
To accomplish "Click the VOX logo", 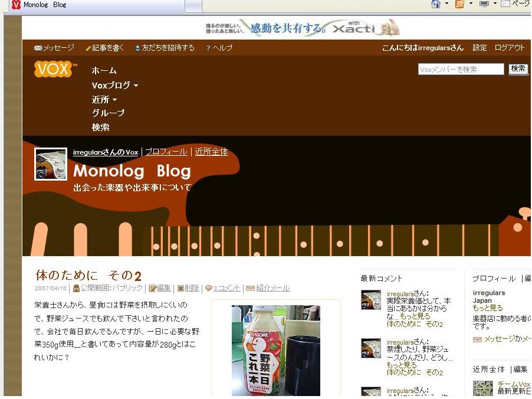I will coord(54,69).
